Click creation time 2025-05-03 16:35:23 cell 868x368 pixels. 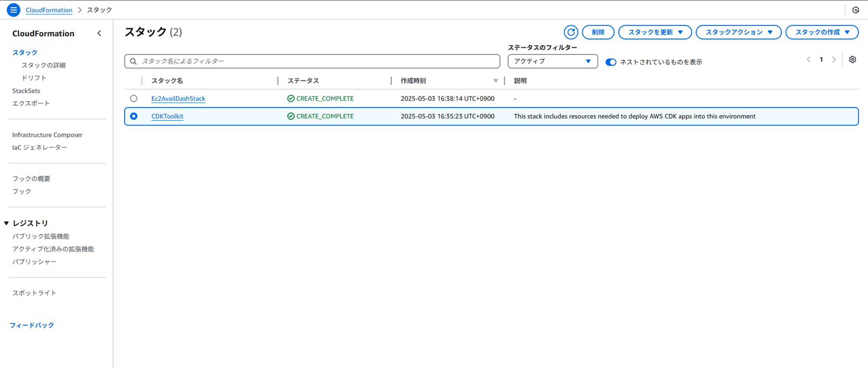click(448, 116)
